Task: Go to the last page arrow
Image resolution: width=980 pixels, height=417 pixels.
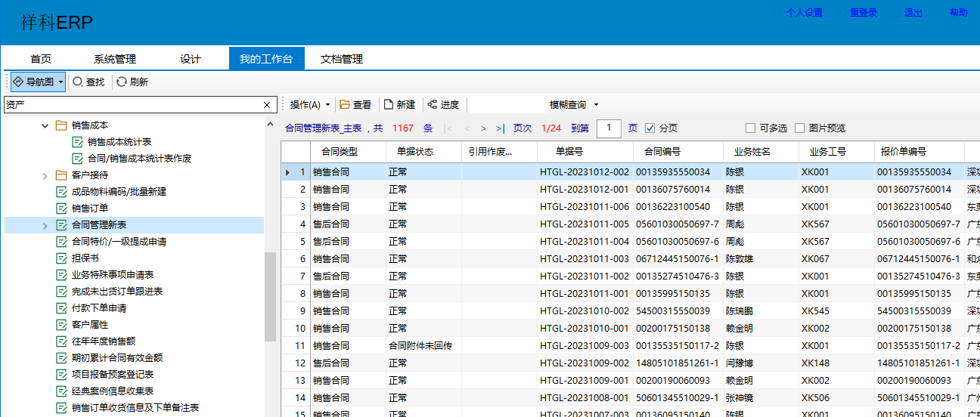Action: (500, 128)
